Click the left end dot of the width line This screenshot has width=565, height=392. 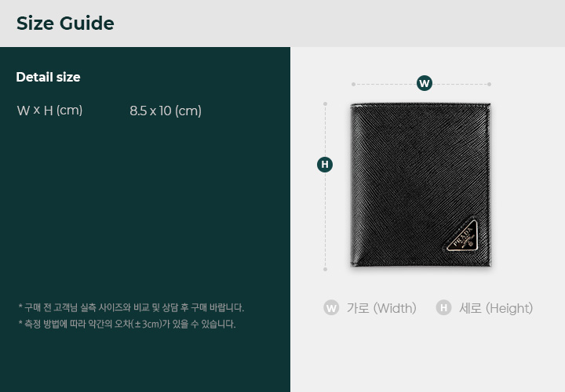coord(353,84)
